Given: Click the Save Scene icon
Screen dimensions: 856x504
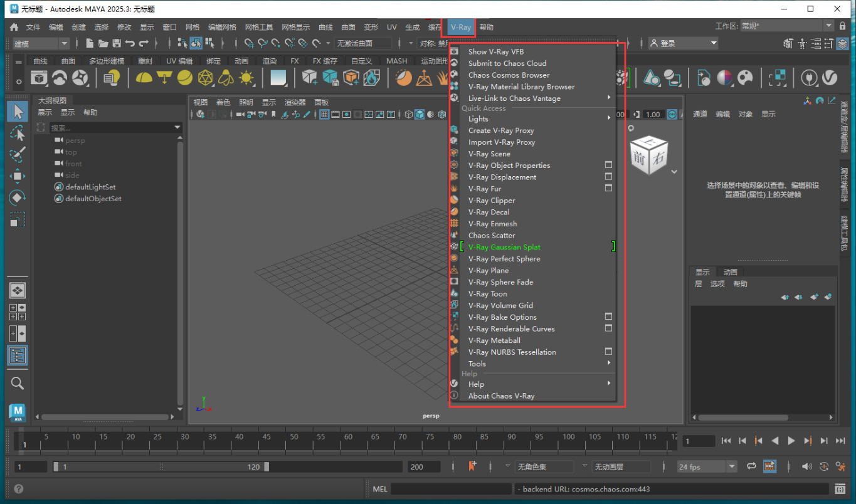Looking at the screenshot, I should point(117,43).
